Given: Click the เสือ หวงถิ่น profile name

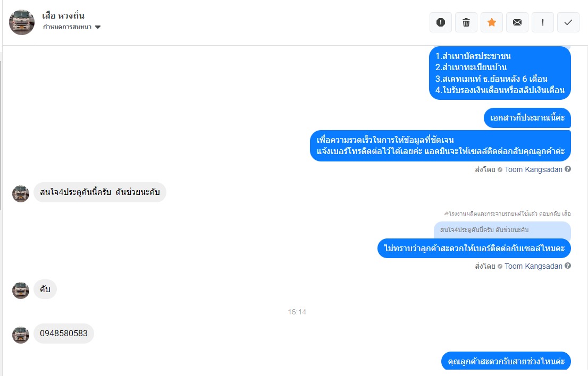Looking at the screenshot, I should [x=63, y=16].
